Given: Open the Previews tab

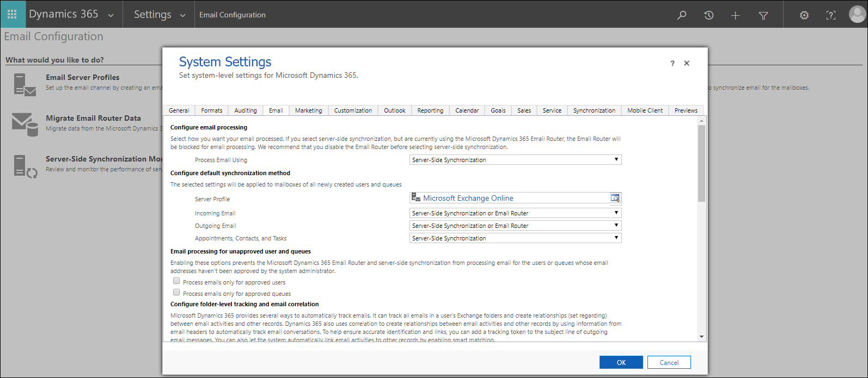Looking at the screenshot, I should [x=686, y=110].
